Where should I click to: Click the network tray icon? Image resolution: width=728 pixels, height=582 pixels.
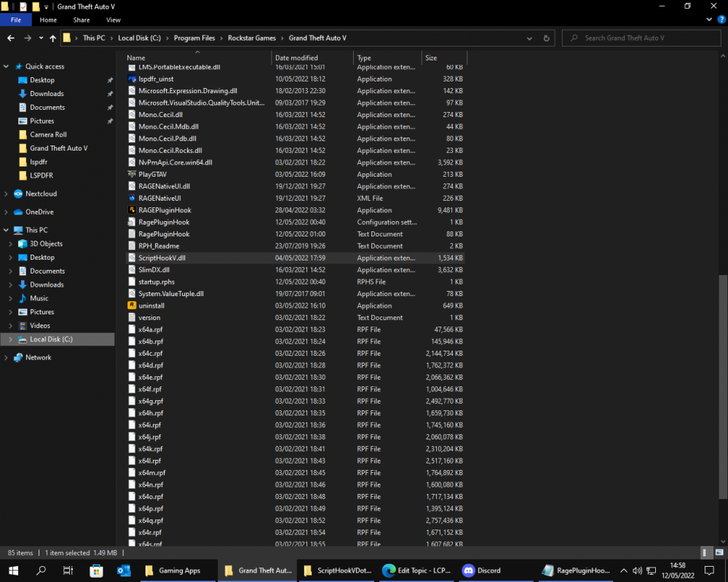coord(652,570)
